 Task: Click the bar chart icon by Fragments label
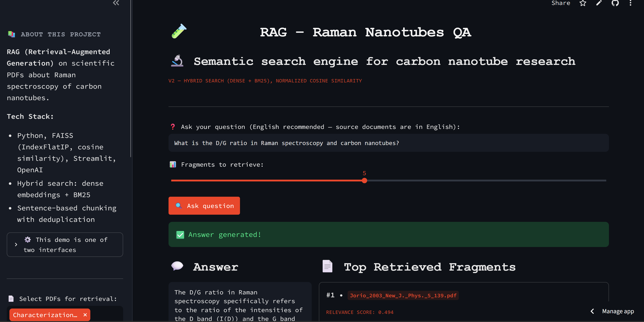pos(173,164)
